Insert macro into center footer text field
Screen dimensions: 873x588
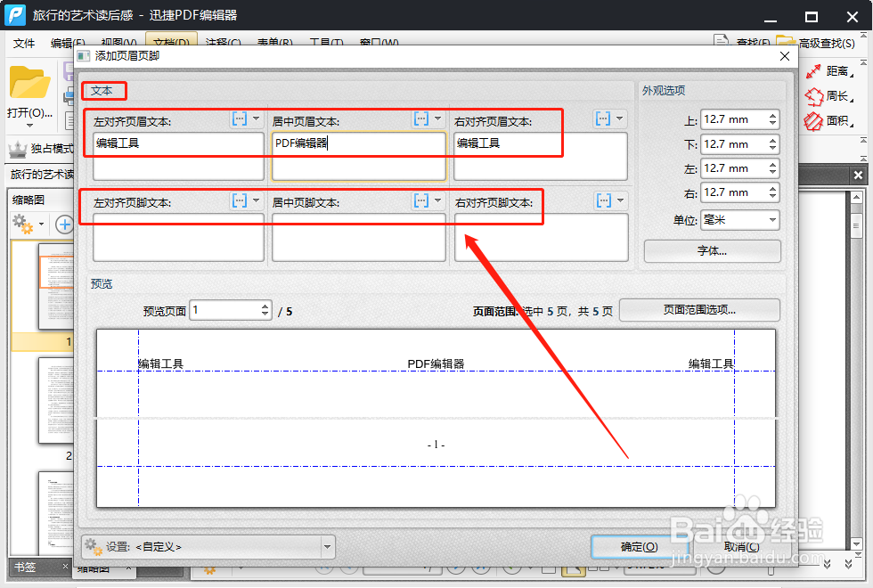click(421, 200)
